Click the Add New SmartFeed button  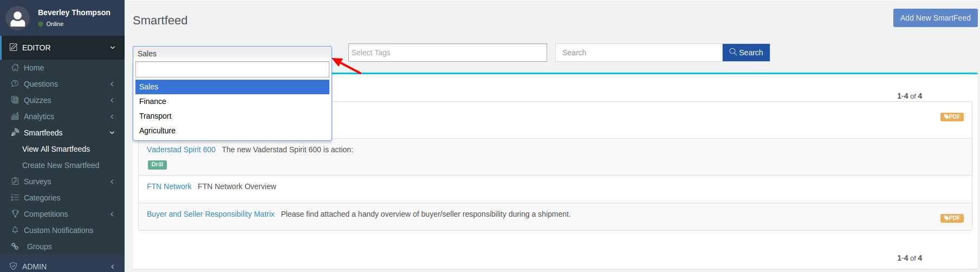935,18
